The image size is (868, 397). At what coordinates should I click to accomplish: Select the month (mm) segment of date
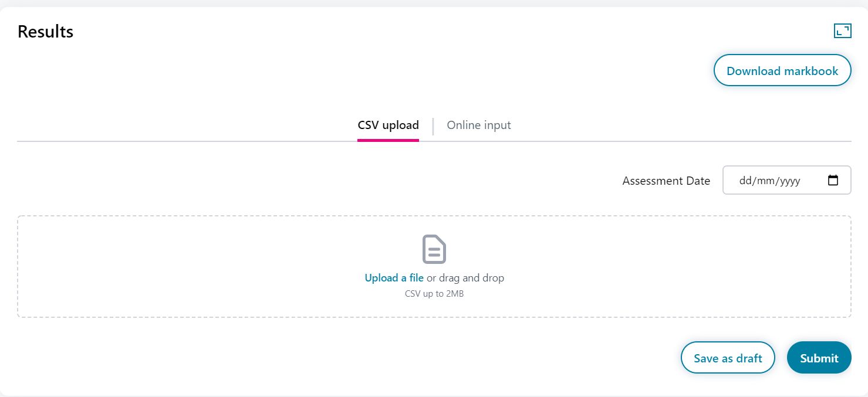[765, 181]
